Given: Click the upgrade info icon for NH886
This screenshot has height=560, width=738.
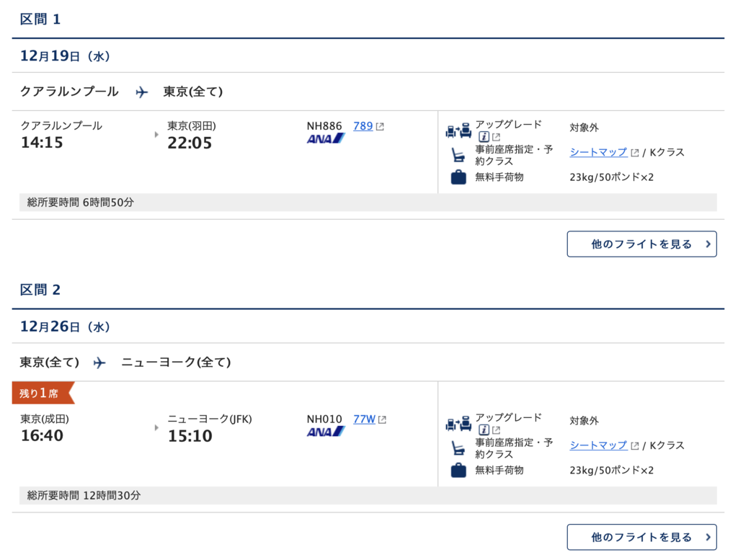Looking at the screenshot, I should coord(484,137).
